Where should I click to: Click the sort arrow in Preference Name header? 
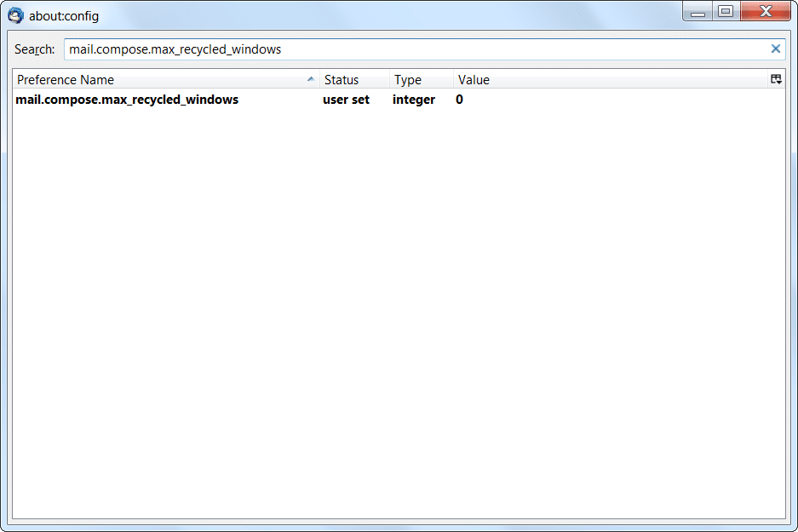(x=311, y=79)
